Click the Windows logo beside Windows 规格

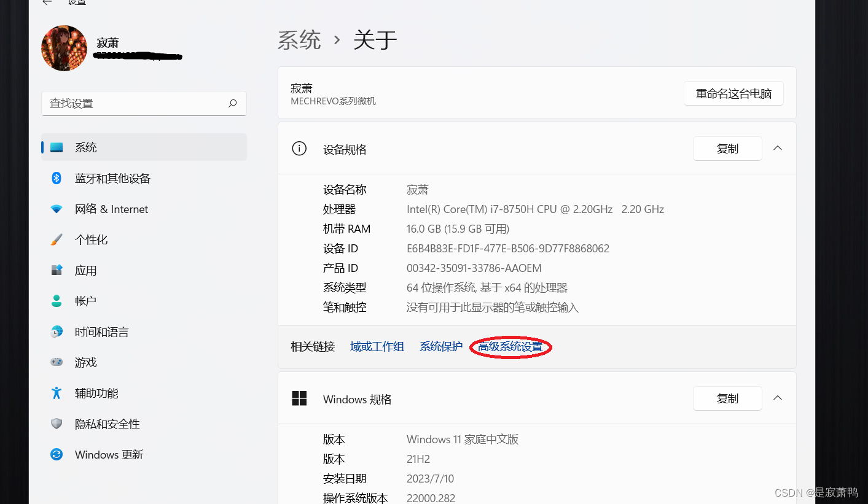(x=299, y=398)
